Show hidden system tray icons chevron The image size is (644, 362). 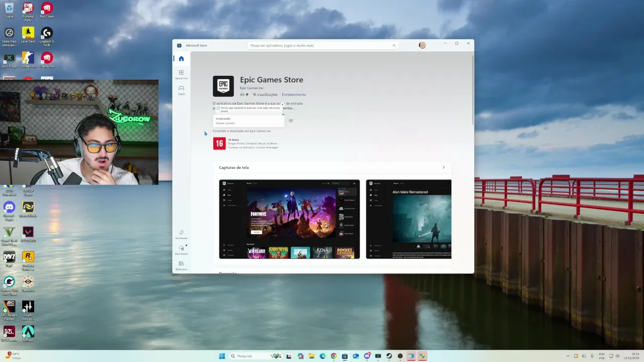[x=568, y=356]
